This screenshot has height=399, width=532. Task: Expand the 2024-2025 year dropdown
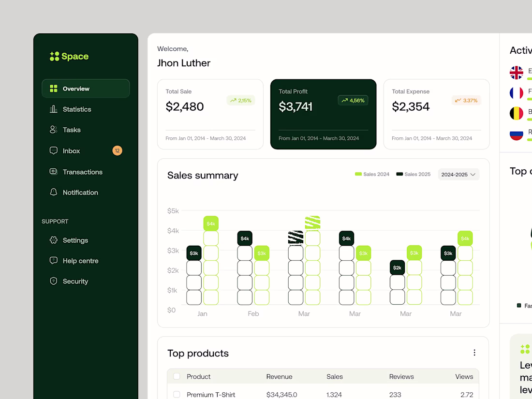[x=458, y=175]
